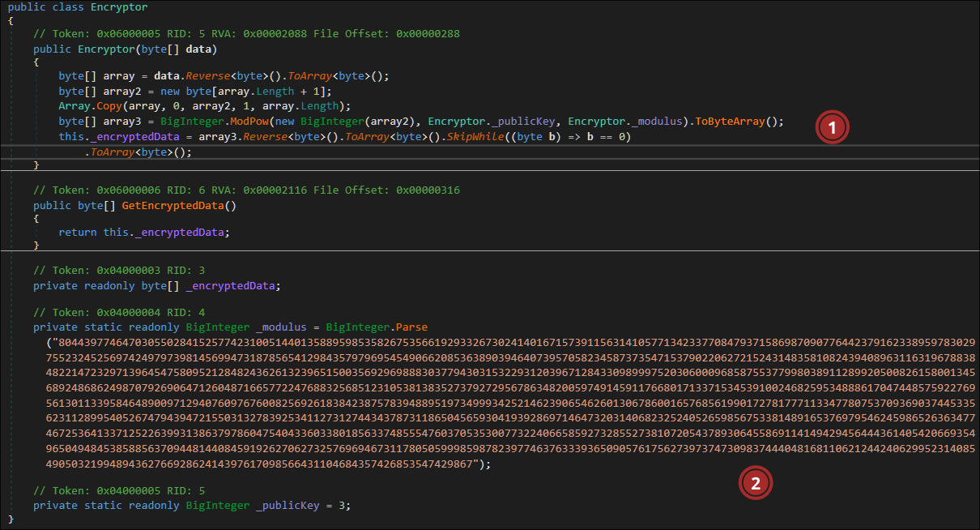Image resolution: width=980 pixels, height=530 pixels.
Task: Click "File Offset: 0x00000288" in the comment
Action: click(x=386, y=34)
